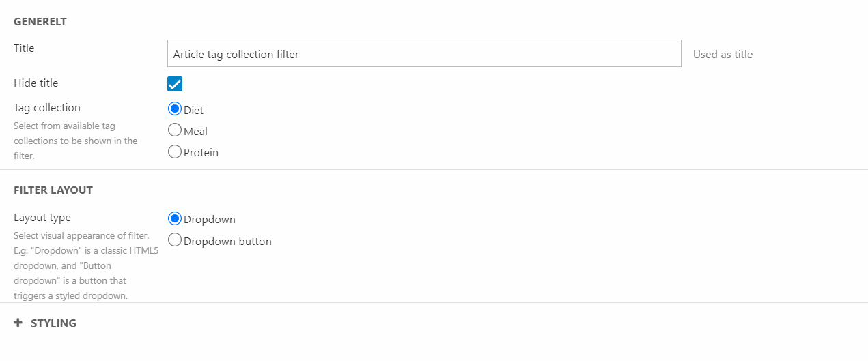868x361 pixels.
Task: Click the Hide title label
Action: (36, 83)
